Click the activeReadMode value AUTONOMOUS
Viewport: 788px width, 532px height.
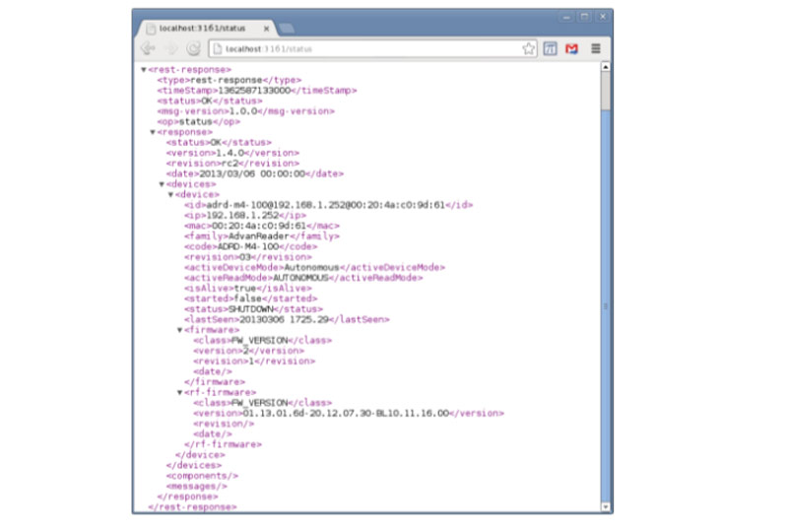coord(300,278)
